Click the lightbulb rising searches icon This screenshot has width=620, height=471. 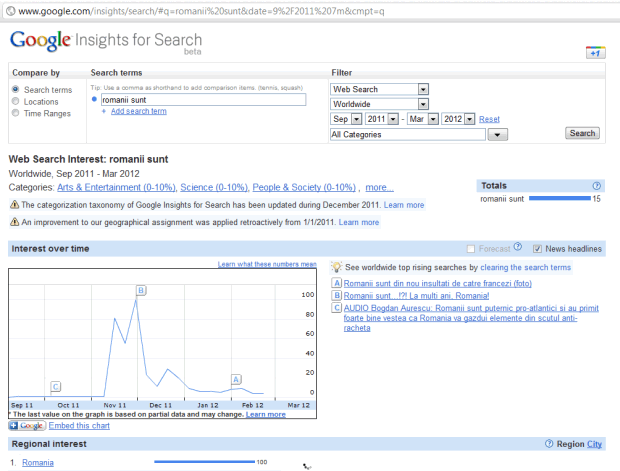click(x=336, y=268)
